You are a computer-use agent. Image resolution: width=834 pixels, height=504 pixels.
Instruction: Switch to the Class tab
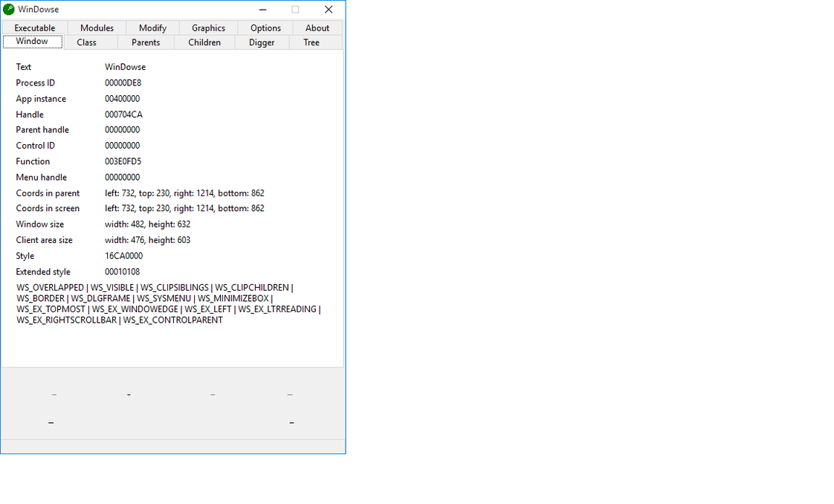(x=86, y=42)
